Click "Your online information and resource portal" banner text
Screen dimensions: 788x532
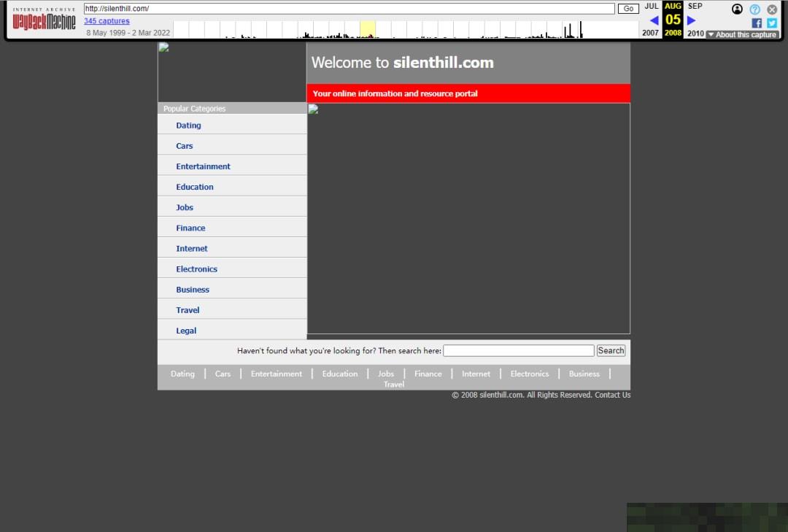(x=395, y=93)
